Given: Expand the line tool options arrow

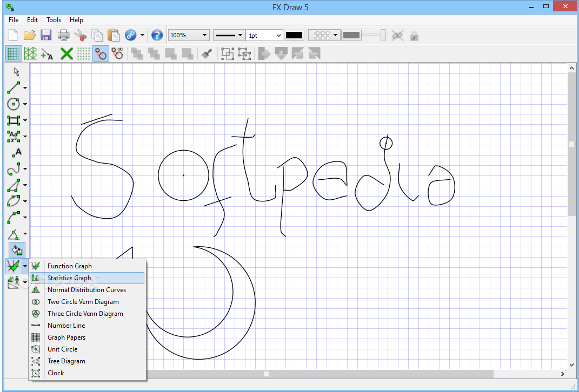Looking at the screenshot, I should [25, 88].
